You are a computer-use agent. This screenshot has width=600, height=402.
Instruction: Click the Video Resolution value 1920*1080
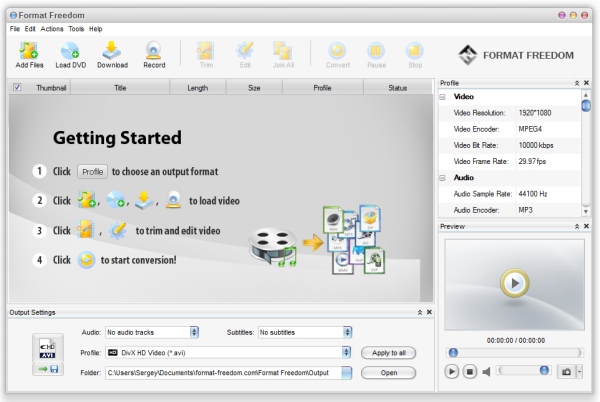point(535,113)
